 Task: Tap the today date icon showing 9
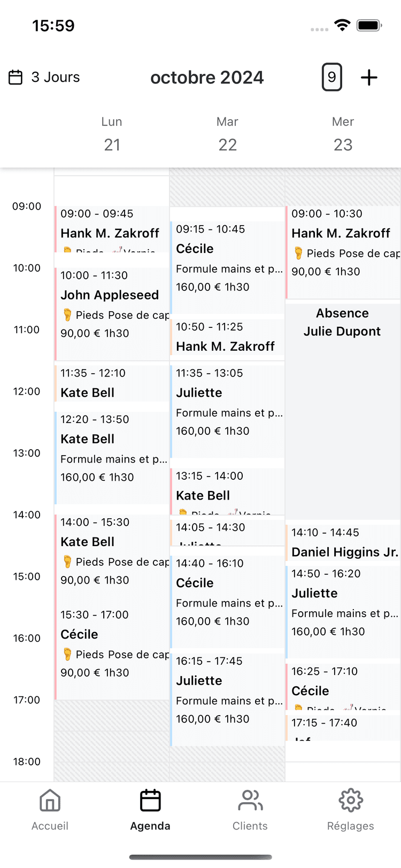331,78
